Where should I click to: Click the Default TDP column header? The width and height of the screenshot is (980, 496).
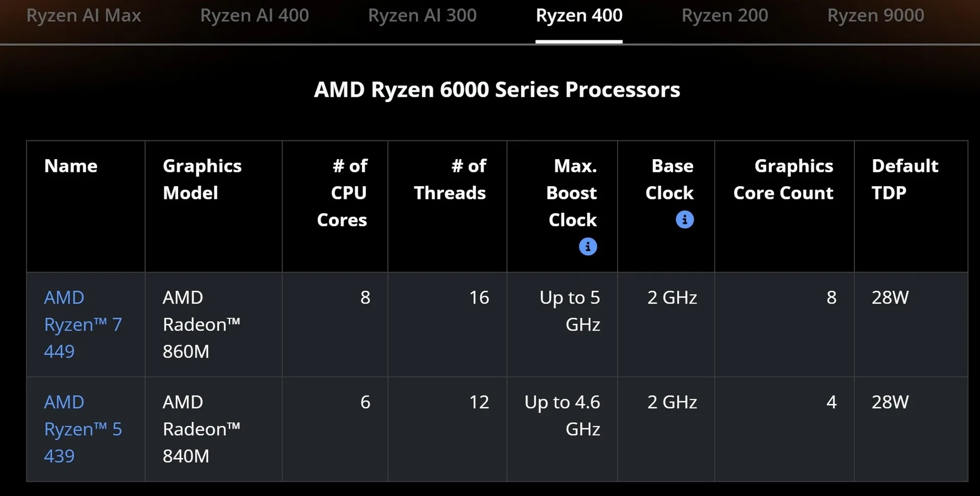coord(904,179)
